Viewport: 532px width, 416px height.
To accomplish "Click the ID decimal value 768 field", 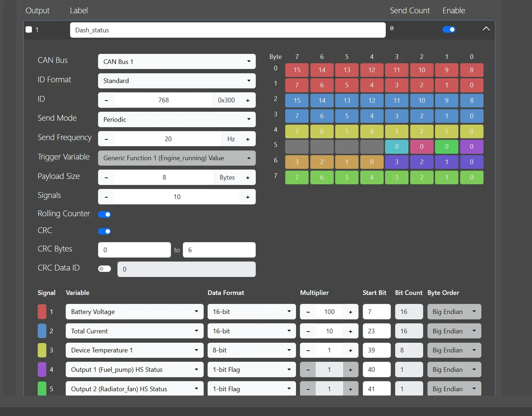I will [163, 100].
